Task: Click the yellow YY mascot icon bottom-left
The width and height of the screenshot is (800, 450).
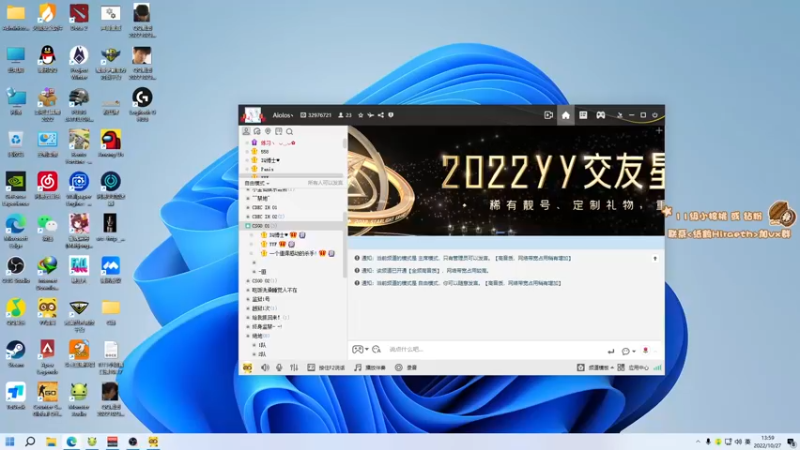Action: 247,367
